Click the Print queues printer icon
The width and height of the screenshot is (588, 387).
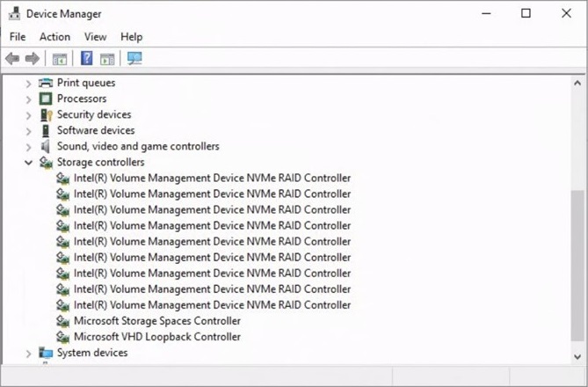pyautogui.click(x=47, y=83)
